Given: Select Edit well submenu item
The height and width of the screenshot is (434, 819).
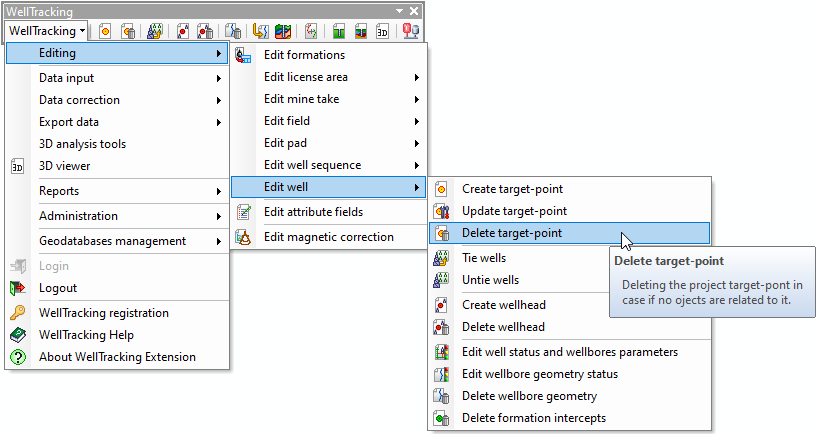Looking at the screenshot, I should (x=329, y=187).
